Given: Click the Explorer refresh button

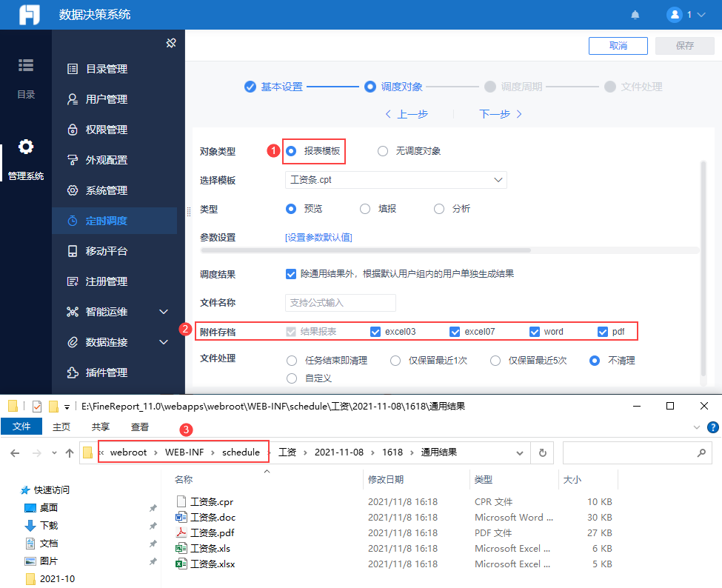Looking at the screenshot, I should (543, 452).
